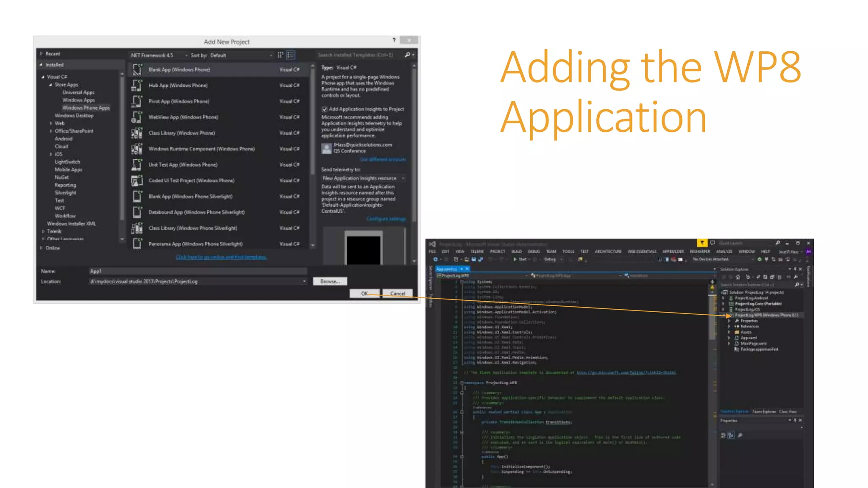Select MainPage.xaml in Solution Explorer
Image resolution: width=868 pixels, height=488 pixels.
754,344
